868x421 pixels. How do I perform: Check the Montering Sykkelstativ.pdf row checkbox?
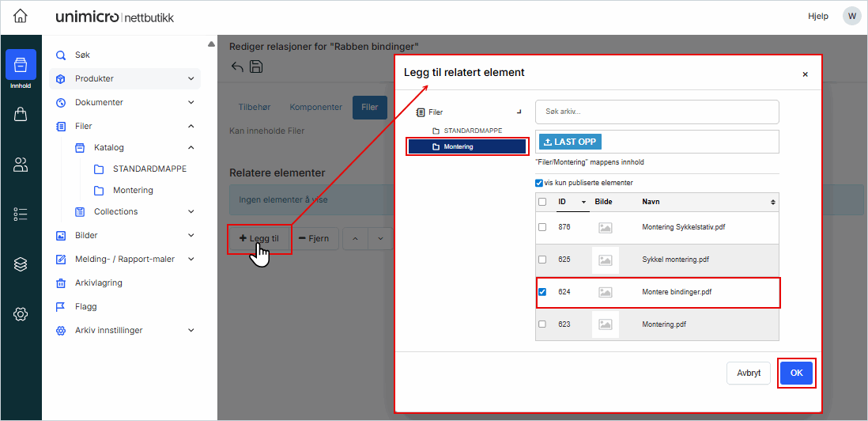[542, 227]
